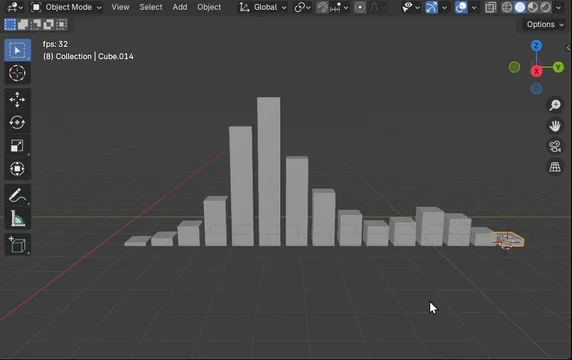Open the Object menu

(x=209, y=7)
